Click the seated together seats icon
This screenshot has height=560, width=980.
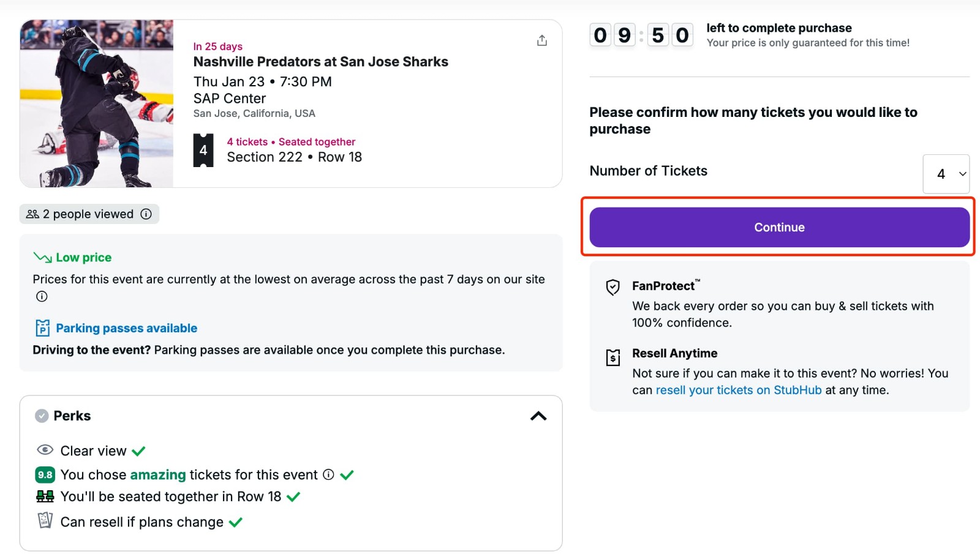click(44, 496)
